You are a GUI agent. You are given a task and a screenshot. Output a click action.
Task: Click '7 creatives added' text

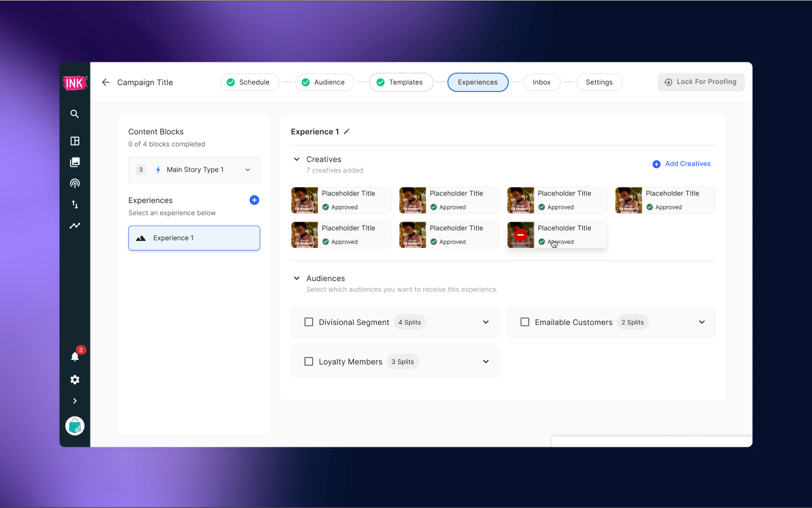tap(335, 170)
